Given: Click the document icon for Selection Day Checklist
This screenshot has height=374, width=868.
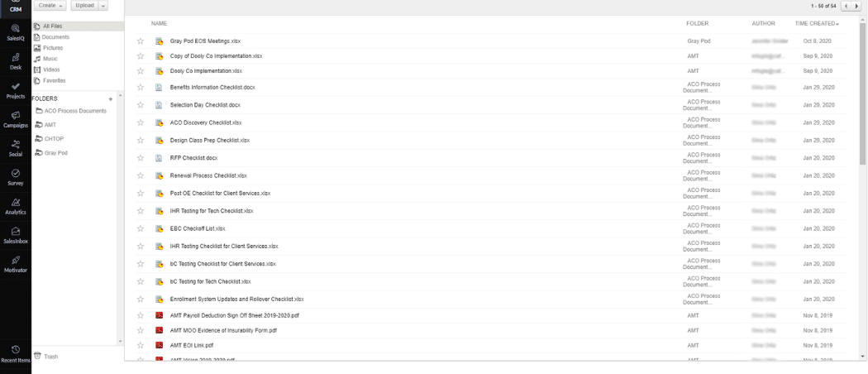Looking at the screenshot, I should (x=159, y=105).
